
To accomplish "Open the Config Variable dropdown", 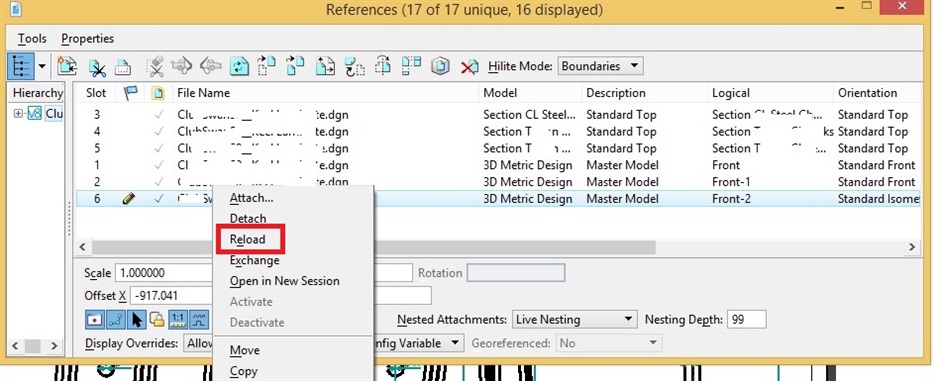I will 418,343.
